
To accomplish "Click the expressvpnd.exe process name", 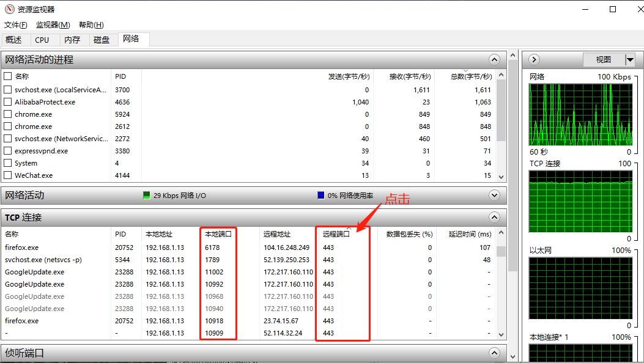I will click(41, 151).
